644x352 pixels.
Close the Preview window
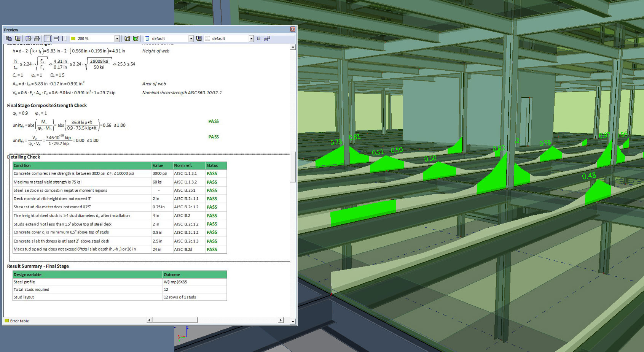pos(293,29)
